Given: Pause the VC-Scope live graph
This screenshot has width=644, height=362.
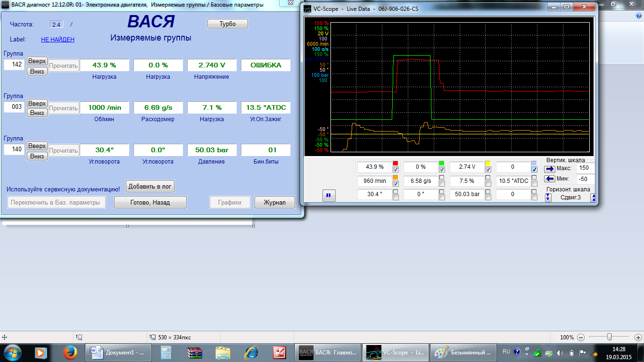Looking at the screenshot, I should pyautogui.click(x=329, y=195).
